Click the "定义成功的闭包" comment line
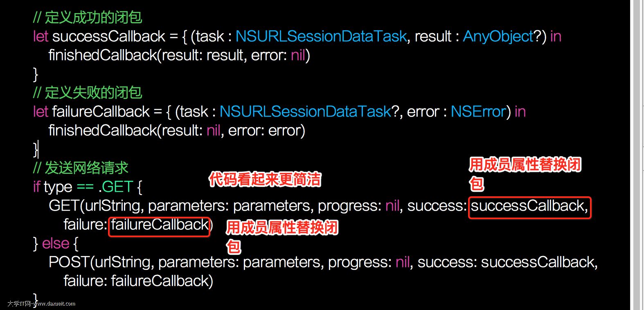Viewport: 644px width, 310px height. coord(88,18)
